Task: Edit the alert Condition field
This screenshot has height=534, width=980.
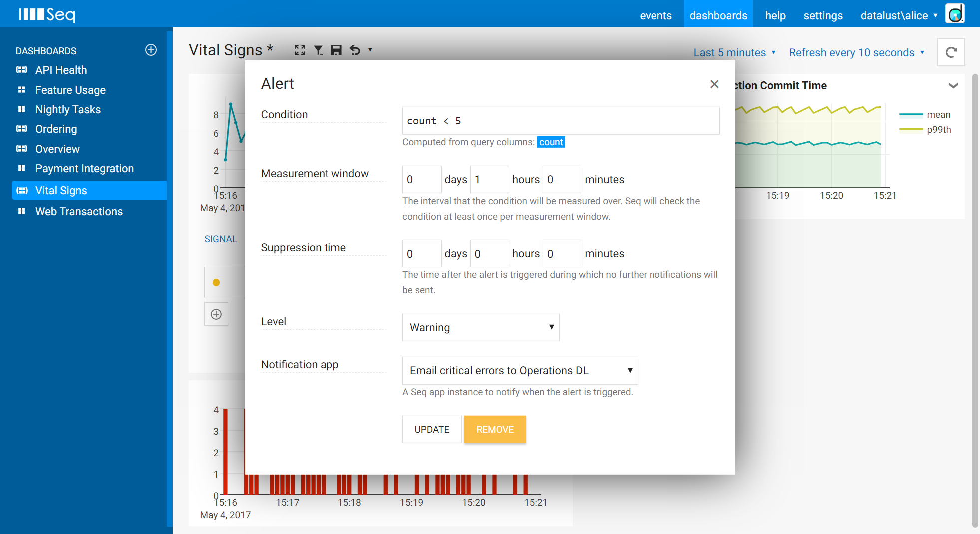Action: (x=561, y=121)
